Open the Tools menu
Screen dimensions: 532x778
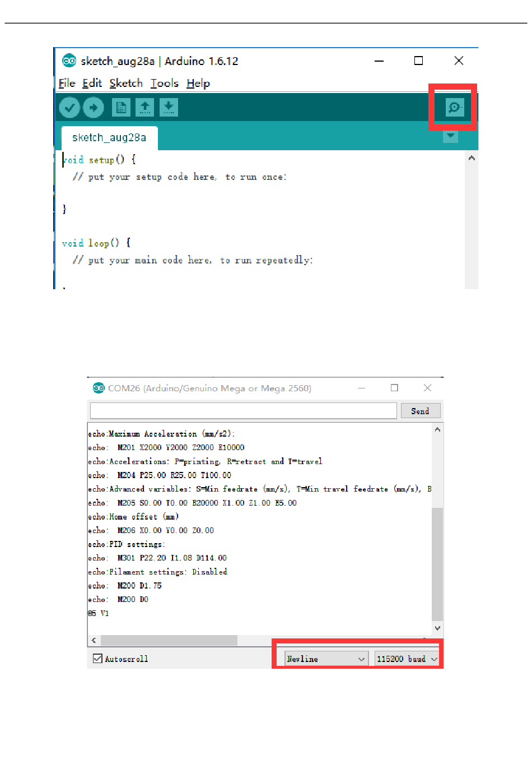165,83
